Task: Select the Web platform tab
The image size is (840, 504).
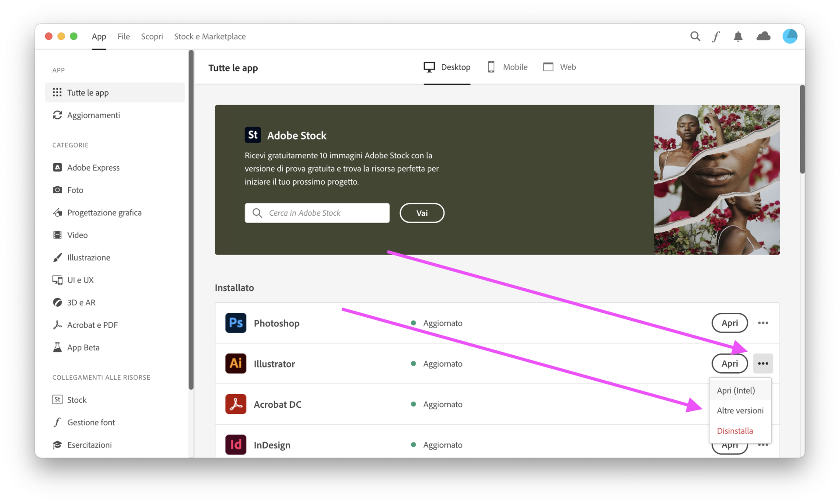Action: click(x=560, y=67)
